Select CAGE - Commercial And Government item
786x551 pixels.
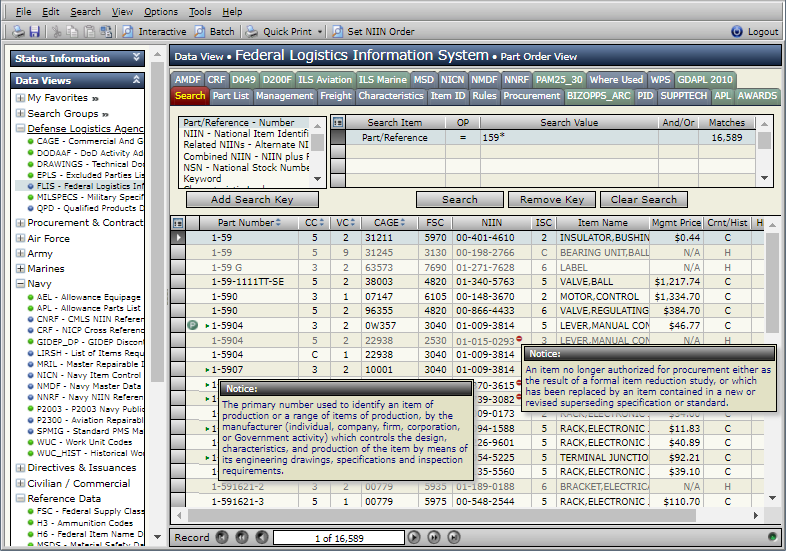click(x=89, y=141)
